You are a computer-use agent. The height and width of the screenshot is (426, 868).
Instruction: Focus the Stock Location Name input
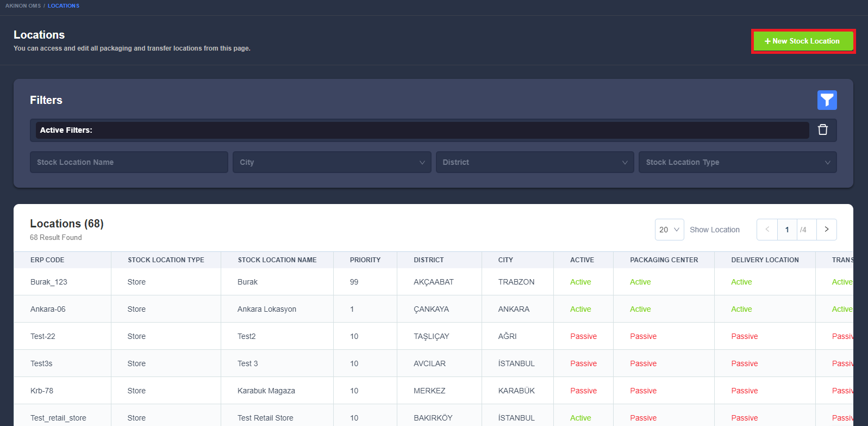click(x=129, y=162)
